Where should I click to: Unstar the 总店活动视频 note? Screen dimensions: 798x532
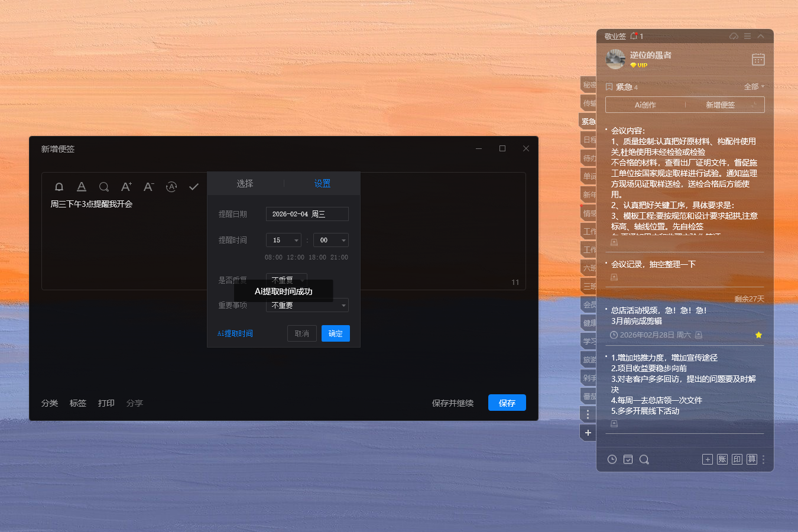point(758,335)
